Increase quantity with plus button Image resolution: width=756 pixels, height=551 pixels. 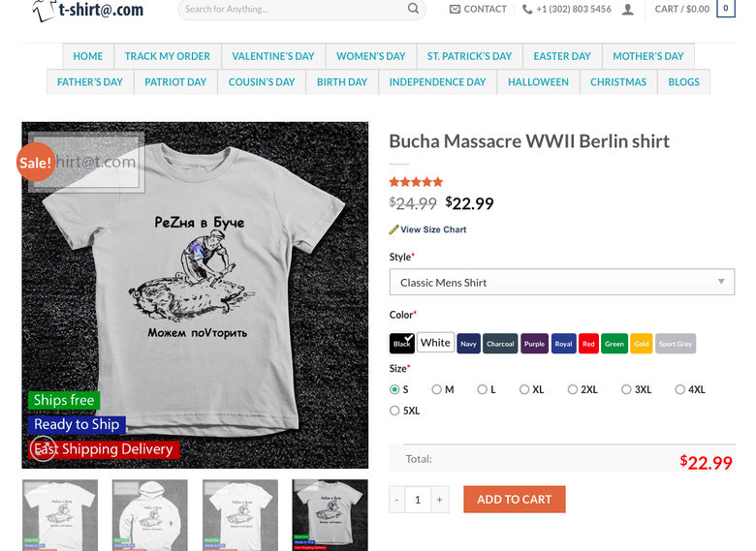439,500
